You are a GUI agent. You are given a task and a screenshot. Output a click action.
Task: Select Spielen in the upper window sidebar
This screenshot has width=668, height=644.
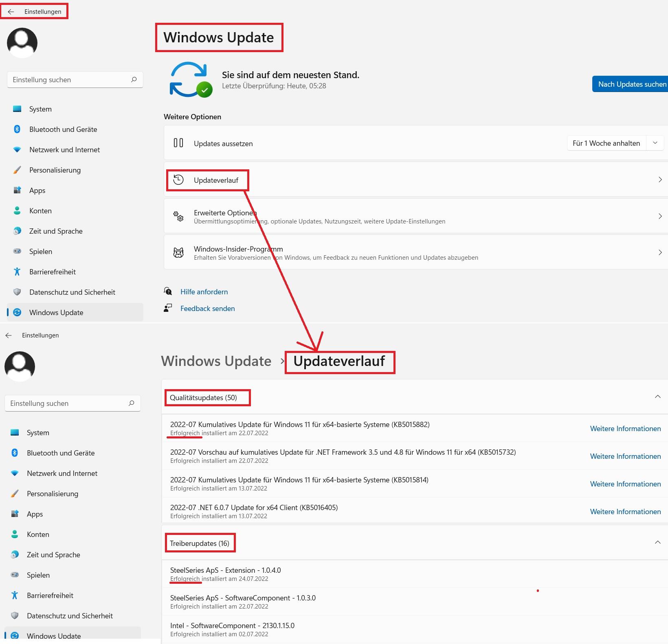click(75, 252)
